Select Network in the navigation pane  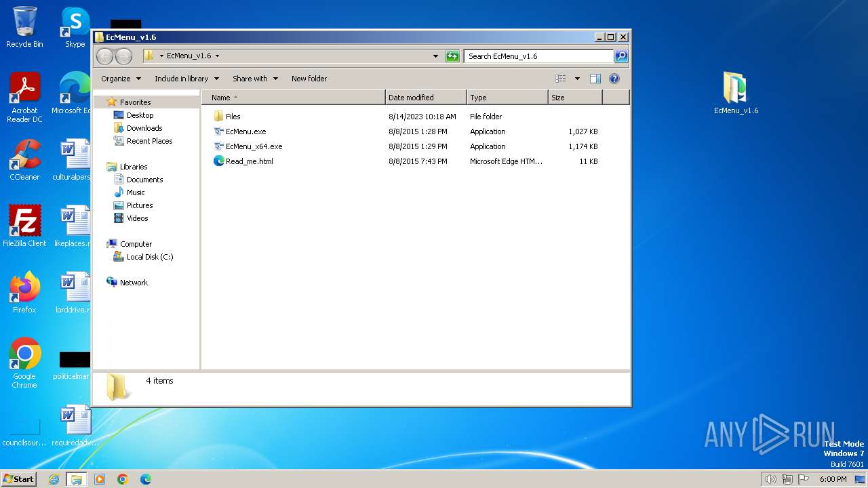pyautogui.click(x=134, y=283)
